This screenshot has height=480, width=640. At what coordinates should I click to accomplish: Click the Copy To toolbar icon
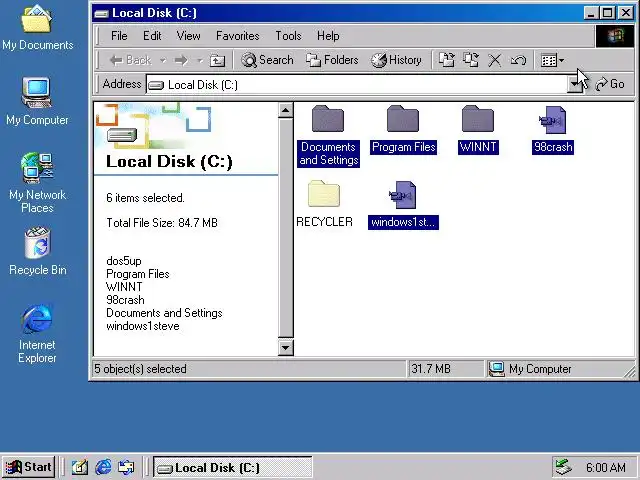(x=471, y=60)
